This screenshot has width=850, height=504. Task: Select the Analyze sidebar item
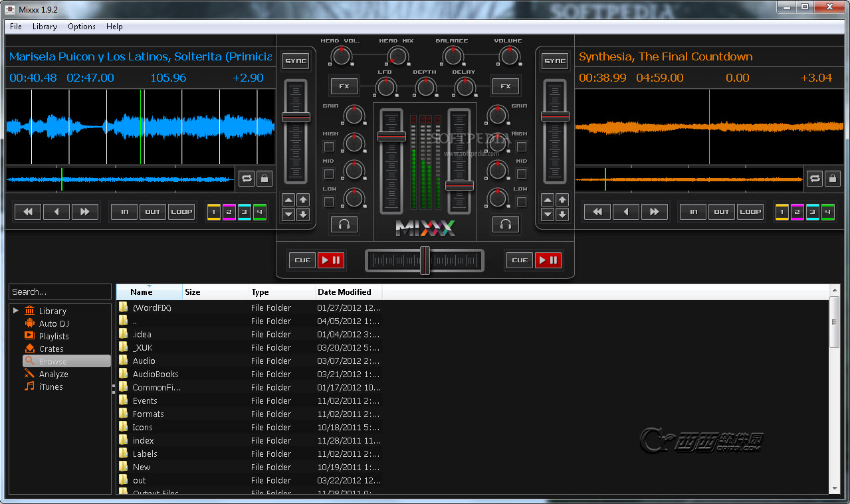coord(53,374)
